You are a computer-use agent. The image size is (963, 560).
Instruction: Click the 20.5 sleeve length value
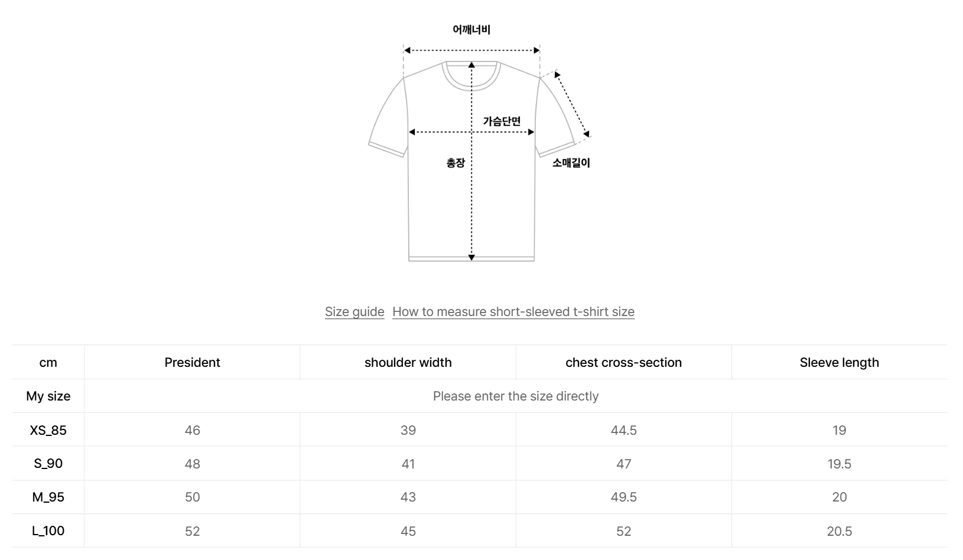[x=839, y=531]
